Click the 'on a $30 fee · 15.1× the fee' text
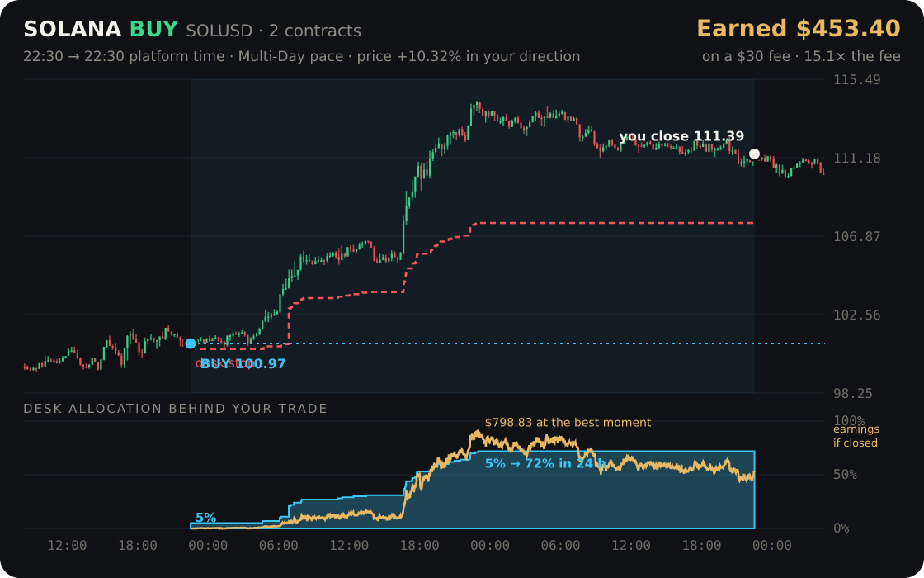This screenshot has width=924, height=578. pos(801,57)
